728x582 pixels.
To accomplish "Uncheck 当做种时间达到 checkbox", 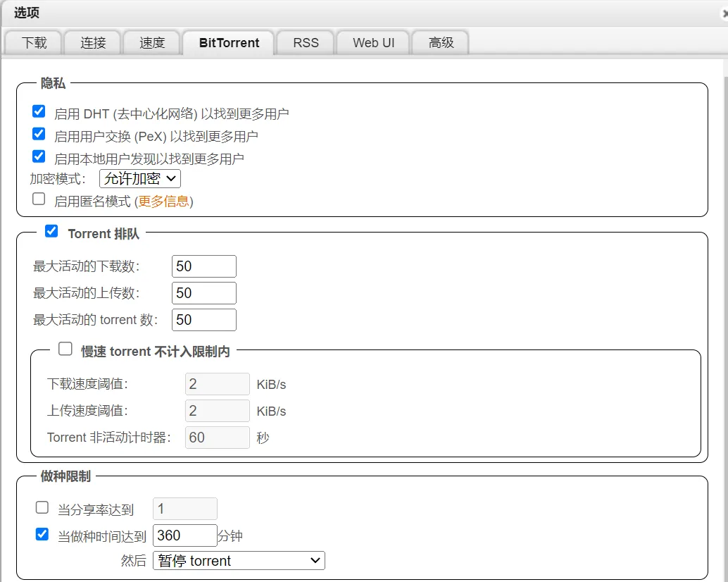I will (42, 534).
